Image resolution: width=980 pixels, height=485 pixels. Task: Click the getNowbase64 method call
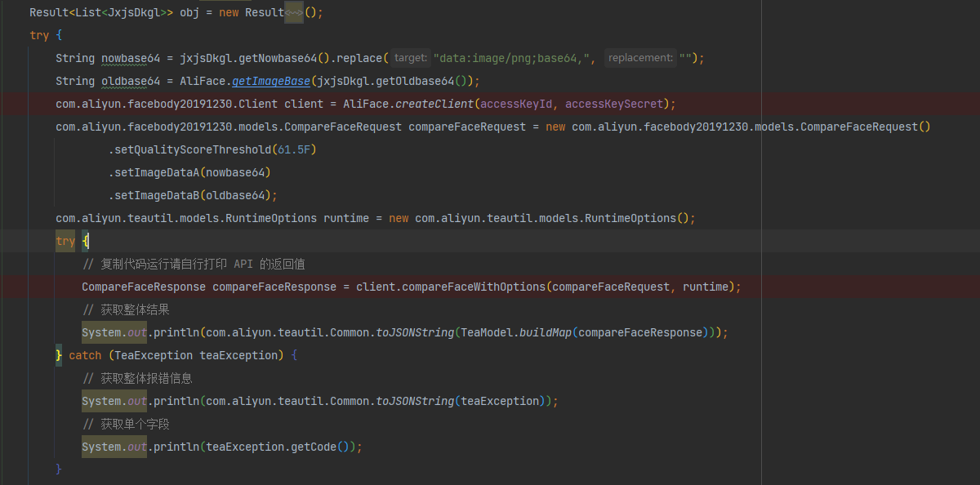[278, 58]
